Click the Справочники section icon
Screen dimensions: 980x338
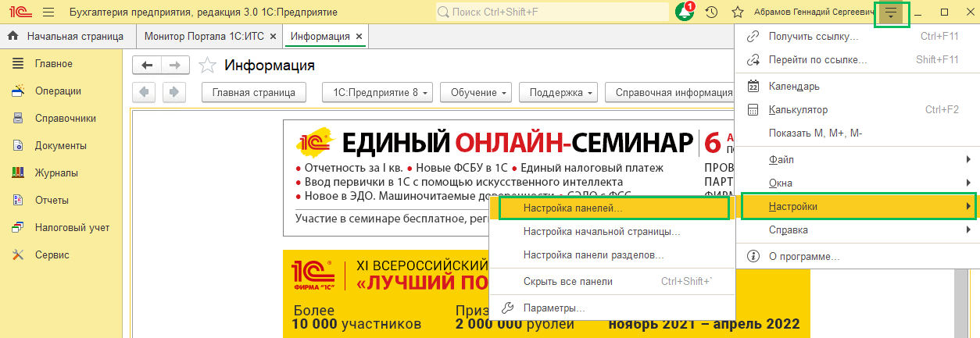point(18,119)
